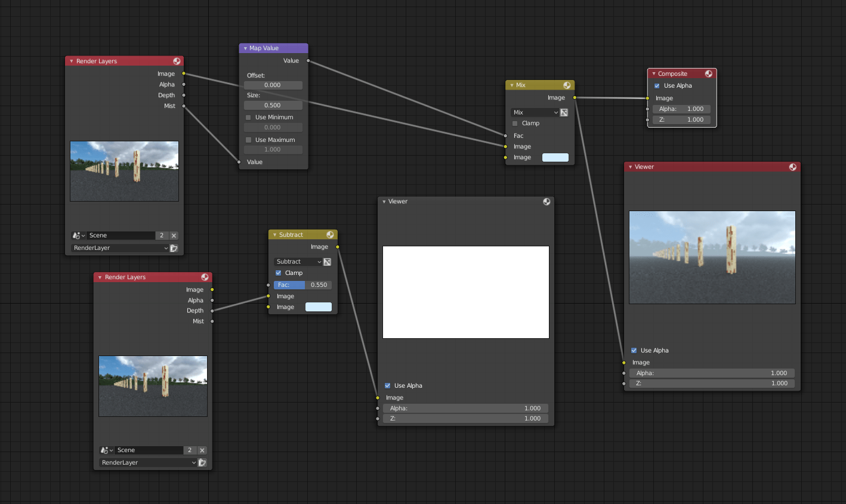The height and width of the screenshot is (504, 846).
Task: Click Z 1.000 slider on Composite node
Action: click(x=682, y=120)
